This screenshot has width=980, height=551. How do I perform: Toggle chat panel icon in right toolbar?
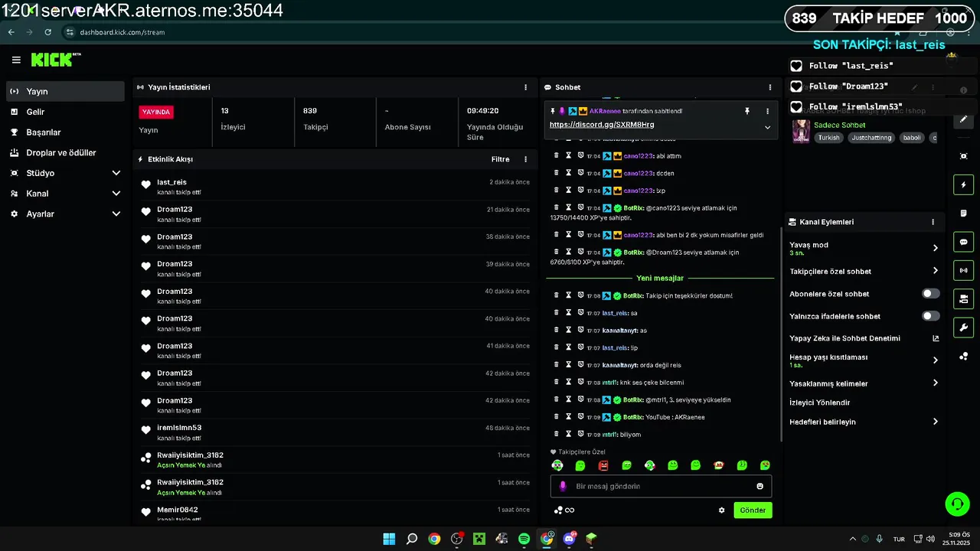(963, 242)
